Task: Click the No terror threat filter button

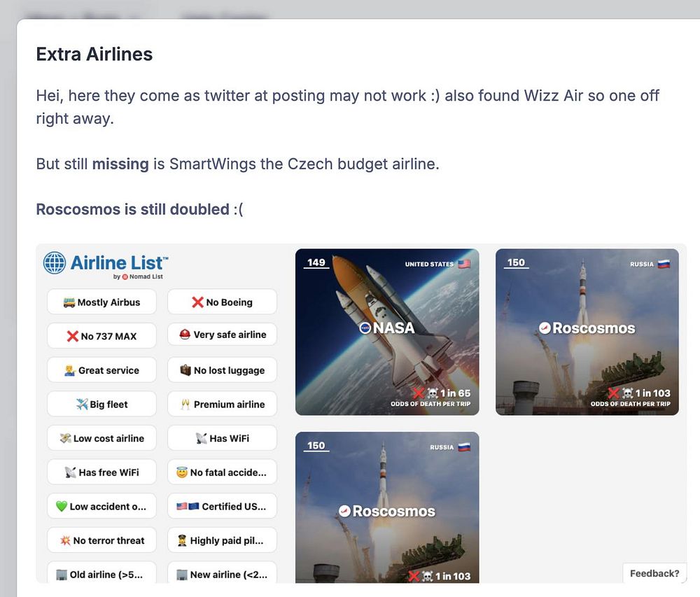Action: [x=101, y=540]
